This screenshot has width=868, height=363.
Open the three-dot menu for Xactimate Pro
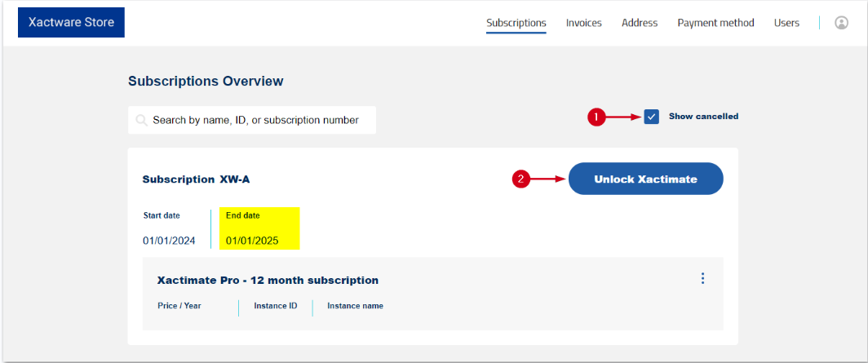click(x=702, y=278)
